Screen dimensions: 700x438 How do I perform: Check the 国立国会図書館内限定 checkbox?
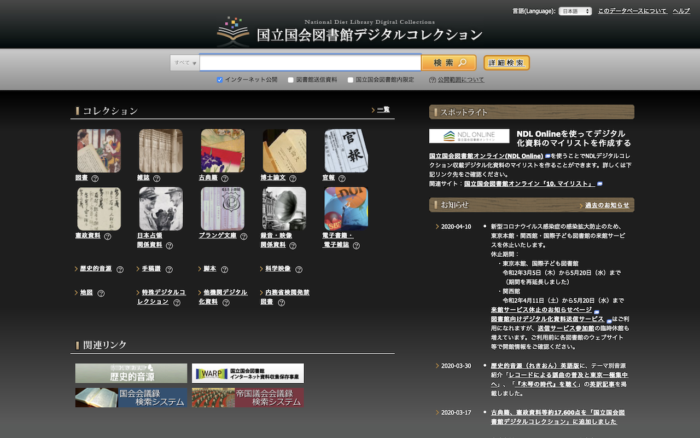point(350,79)
